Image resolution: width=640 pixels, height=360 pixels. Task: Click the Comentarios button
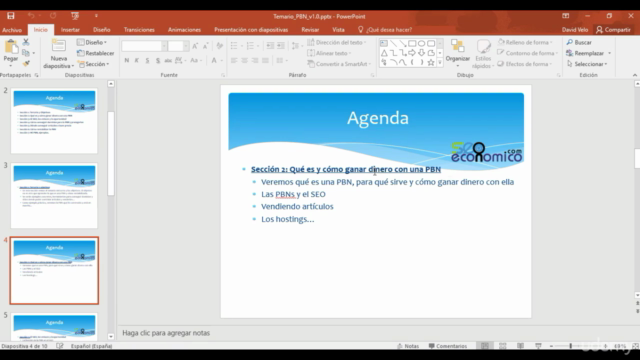(447, 346)
